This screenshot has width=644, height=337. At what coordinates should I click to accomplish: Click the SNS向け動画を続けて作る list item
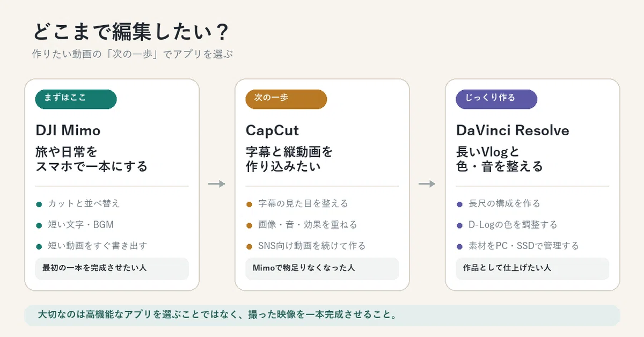pyautogui.click(x=312, y=246)
